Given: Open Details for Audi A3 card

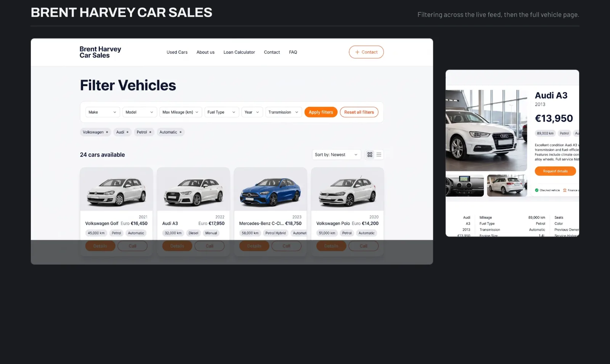Looking at the screenshot, I should (x=177, y=246).
